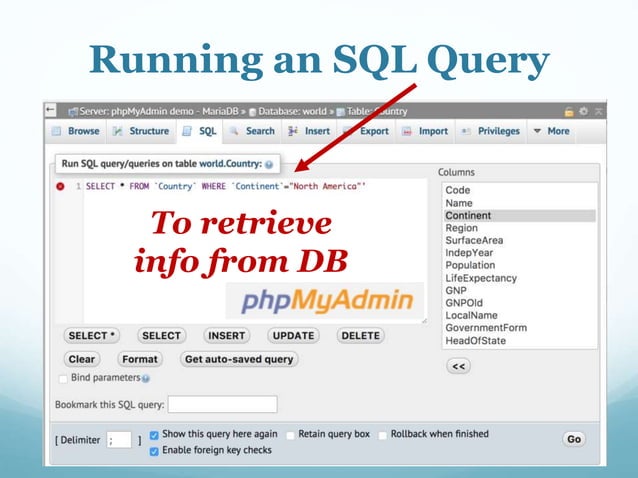Open help icon next to Bind parameters
The height and width of the screenshot is (478, 638).
(x=146, y=379)
